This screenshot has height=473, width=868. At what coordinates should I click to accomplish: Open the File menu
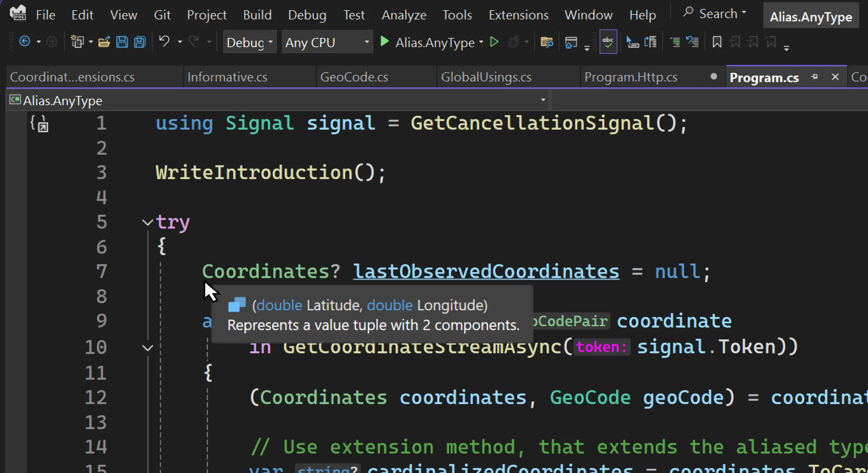click(46, 15)
